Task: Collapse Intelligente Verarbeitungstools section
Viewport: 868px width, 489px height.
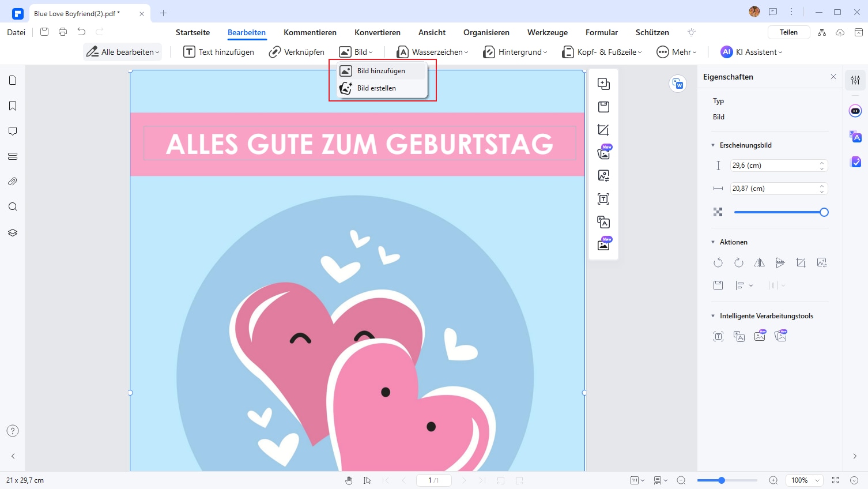Action: (713, 316)
